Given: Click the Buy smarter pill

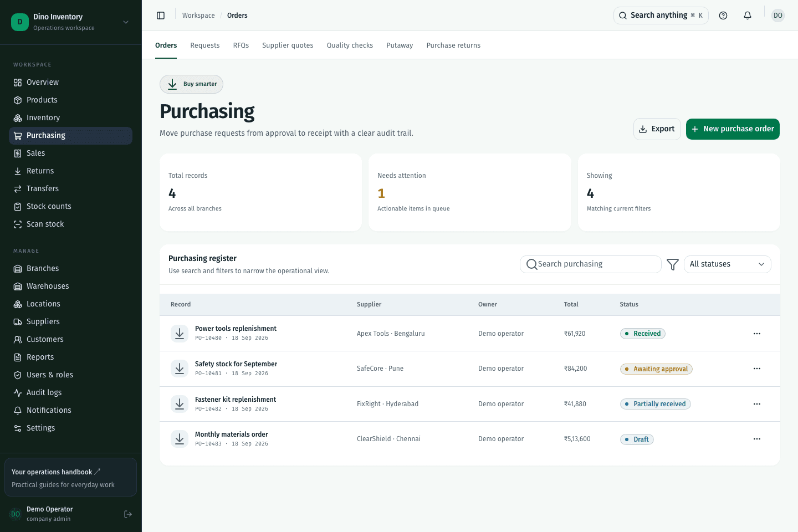Looking at the screenshot, I should (x=192, y=84).
